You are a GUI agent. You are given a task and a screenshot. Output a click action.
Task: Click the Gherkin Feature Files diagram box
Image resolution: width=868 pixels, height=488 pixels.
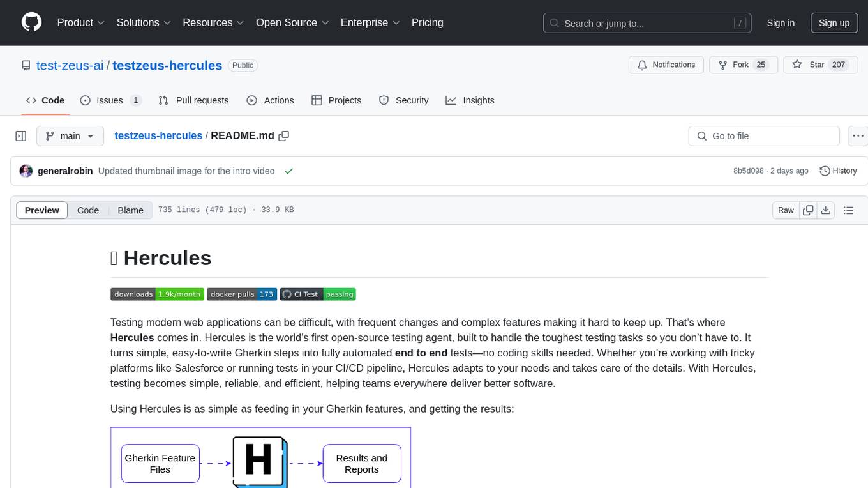pyautogui.click(x=160, y=464)
